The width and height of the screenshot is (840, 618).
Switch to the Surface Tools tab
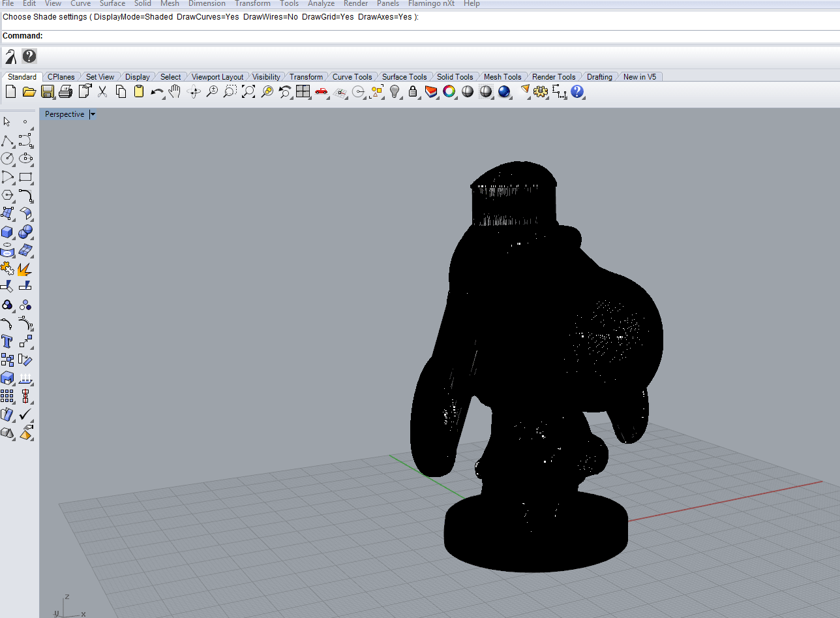click(x=404, y=77)
